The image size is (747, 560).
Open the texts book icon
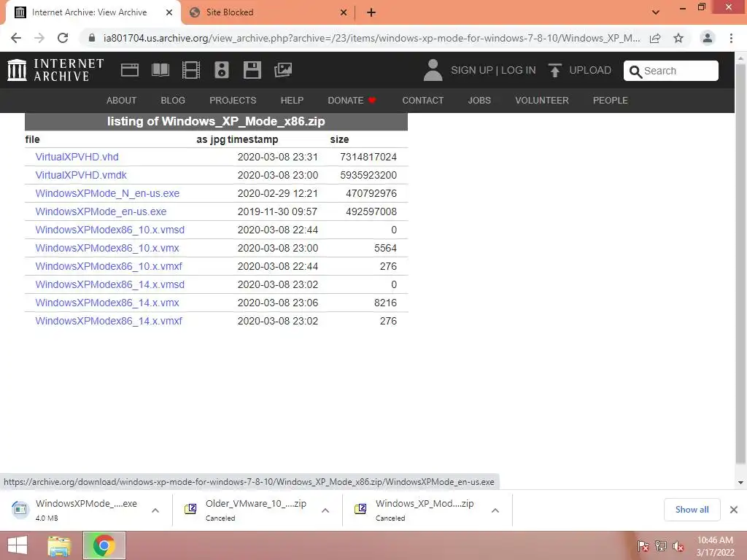coord(160,70)
